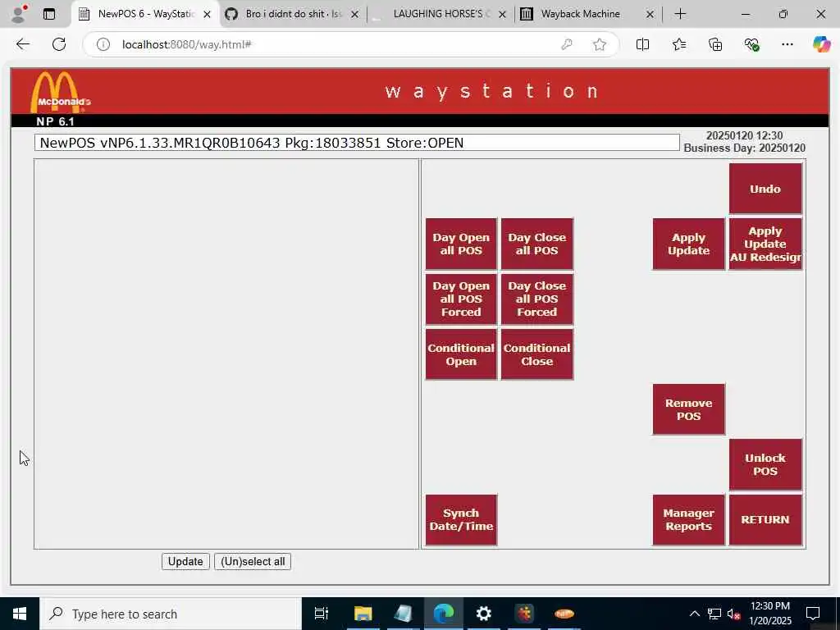Open File Explorer from the taskbar
This screenshot has width=840, height=630.
363,614
